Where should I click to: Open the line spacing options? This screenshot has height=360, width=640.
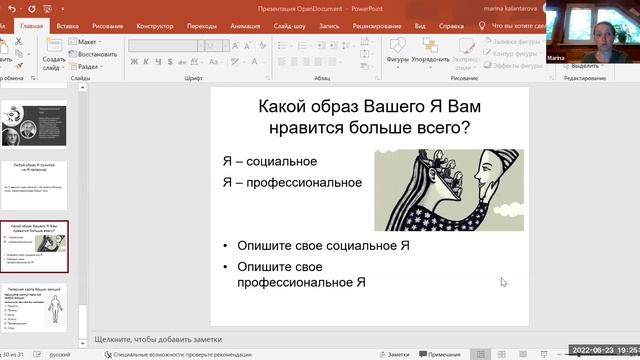[x=346, y=45]
